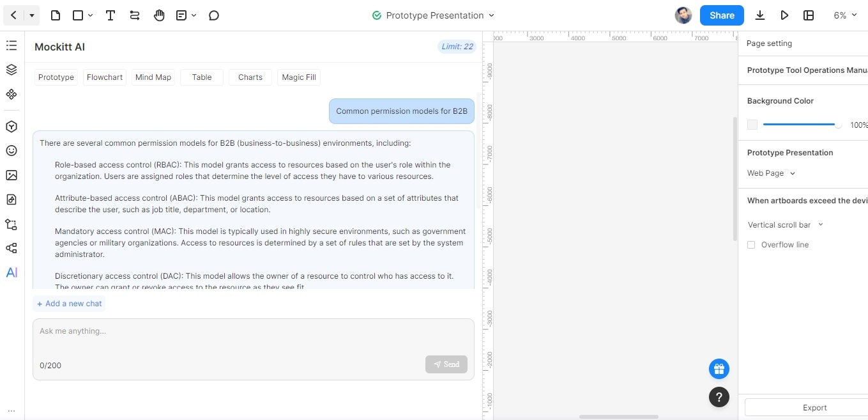Image resolution: width=868 pixels, height=420 pixels.
Task: Click the blue Share button
Action: [x=722, y=15]
